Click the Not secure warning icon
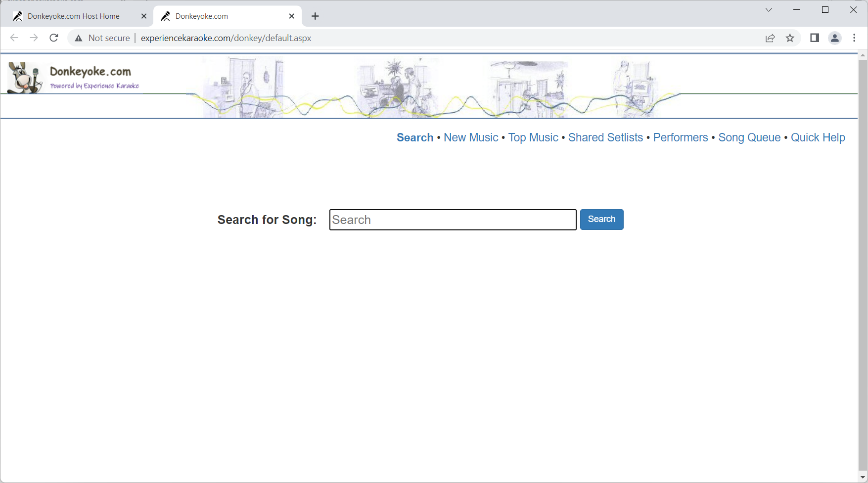Image resolution: width=868 pixels, height=483 pixels. 79,38
